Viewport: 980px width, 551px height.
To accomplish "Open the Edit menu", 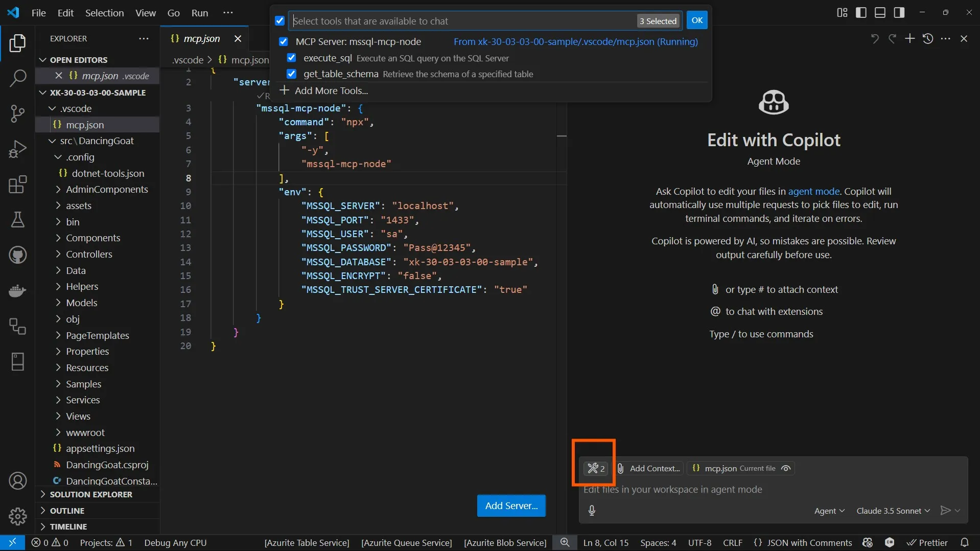I will click(65, 13).
